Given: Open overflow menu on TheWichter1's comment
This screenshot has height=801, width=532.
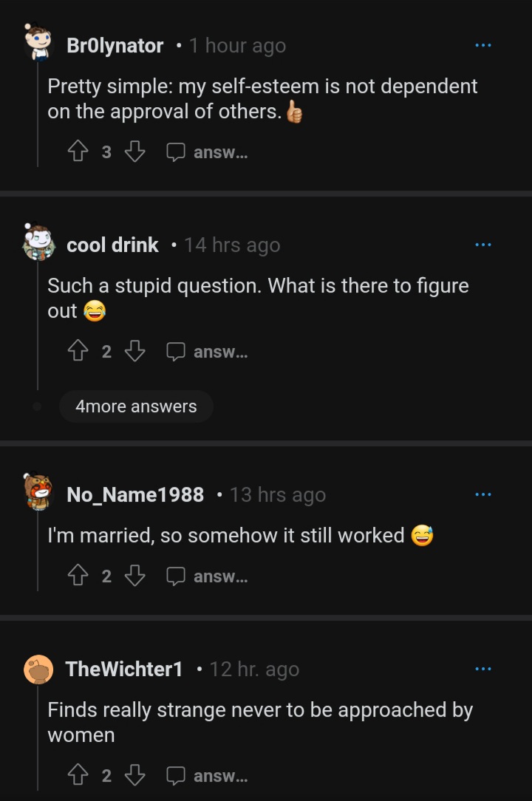Looking at the screenshot, I should (x=483, y=669).
